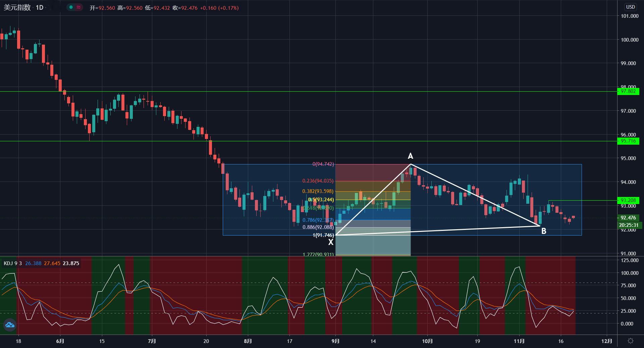Image resolution: width=644 pixels, height=348 pixels.
Task: Click the current price 92.476 label
Action: click(628, 218)
